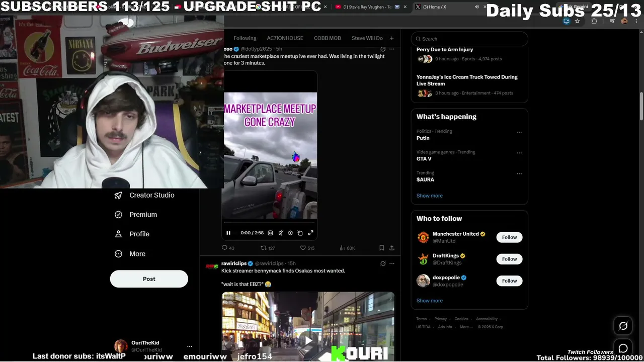This screenshot has height=362, width=644.
Task: Open Chrome media controls icon
Action: (x=612, y=21)
